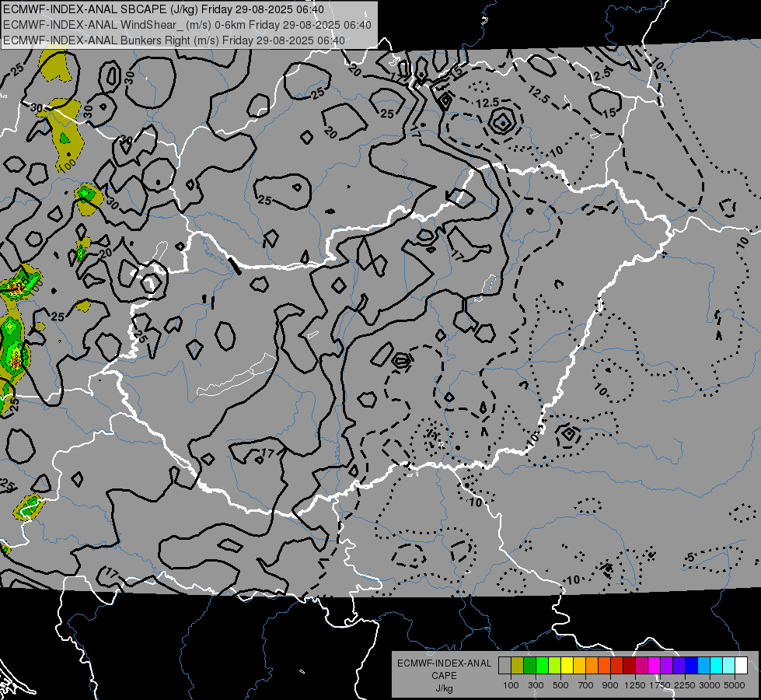Click the violet-indigo legend swatch
This screenshot has width=761, height=700.
pyautogui.click(x=679, y=666)
